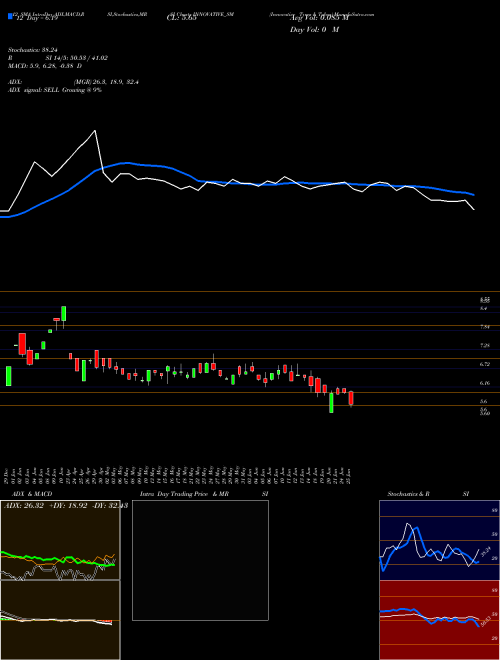Click the "SI 14/3: 30.53 / 41.02" reading

pyautogui.click(x=77, y=58)
